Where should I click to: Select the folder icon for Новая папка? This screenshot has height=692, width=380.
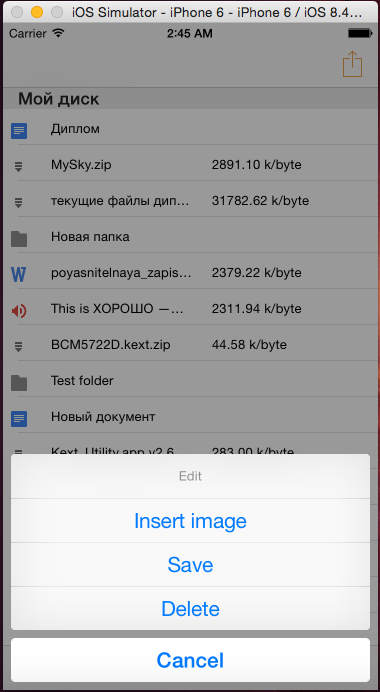pos(19,239)
